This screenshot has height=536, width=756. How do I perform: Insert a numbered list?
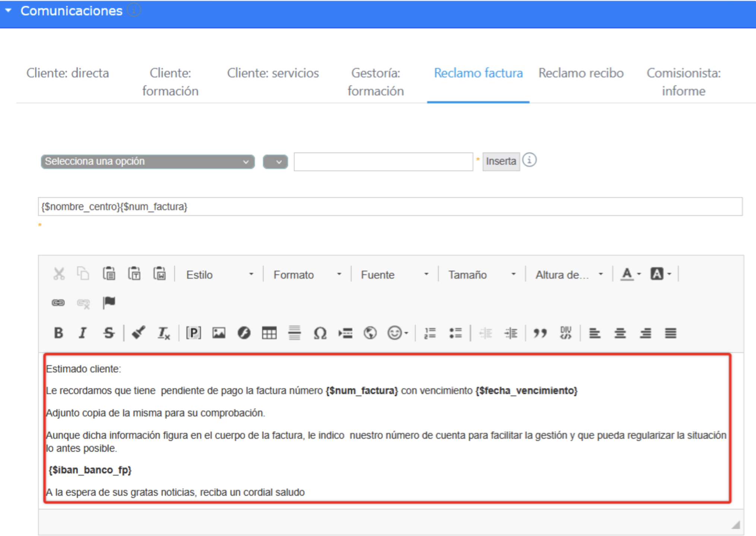coord(430,333)
